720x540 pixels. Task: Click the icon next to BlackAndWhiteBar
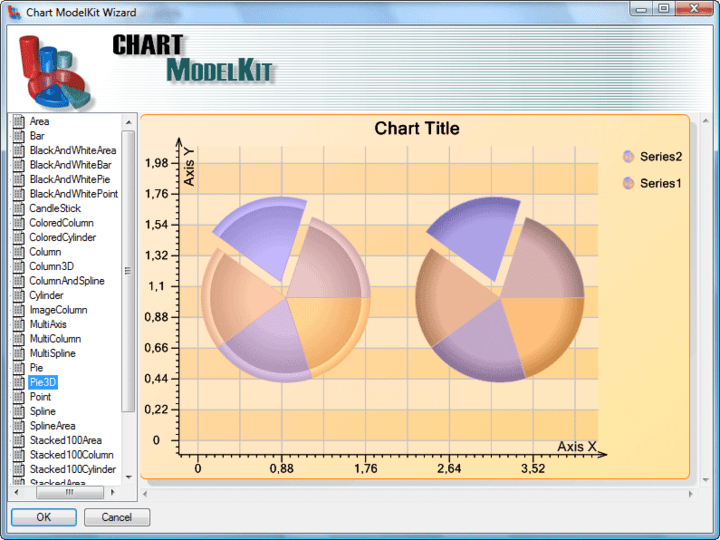[x=19, y=165]
